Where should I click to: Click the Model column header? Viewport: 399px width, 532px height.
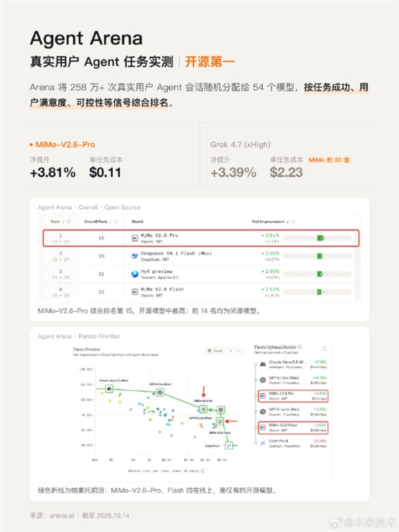137,222
